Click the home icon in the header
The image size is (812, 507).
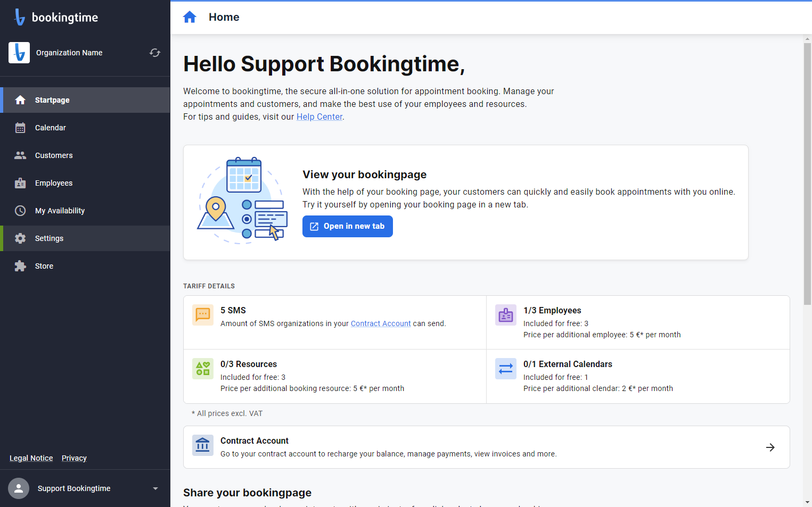190,18
